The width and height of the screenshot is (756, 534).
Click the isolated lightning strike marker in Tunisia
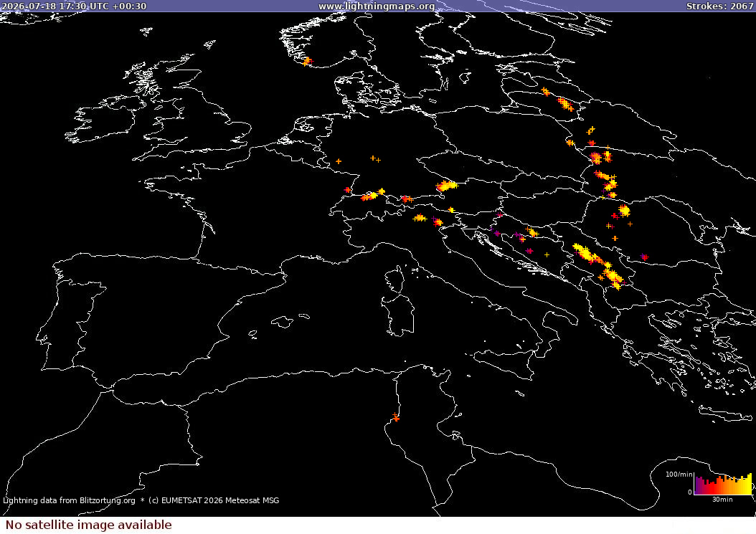(x=395, y=417)
